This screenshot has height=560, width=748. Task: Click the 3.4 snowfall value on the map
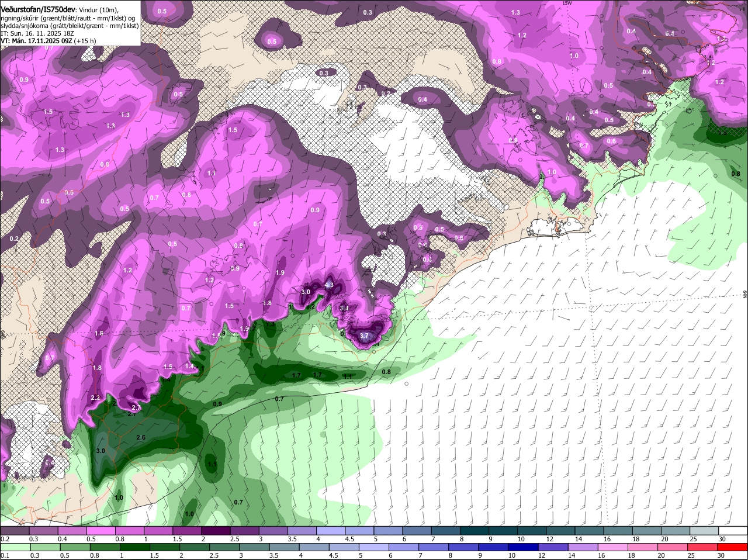(344, 308)
